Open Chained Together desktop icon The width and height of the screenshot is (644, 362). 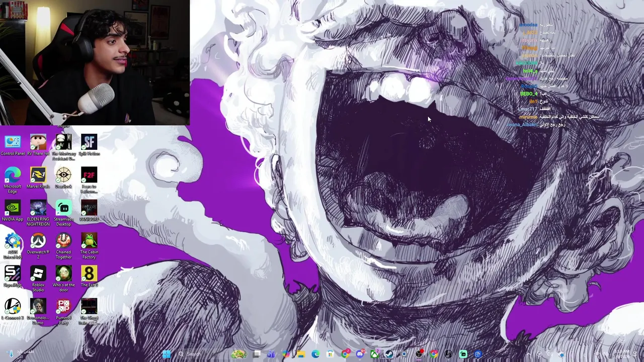pyautogui.click(x=63, y=246)
